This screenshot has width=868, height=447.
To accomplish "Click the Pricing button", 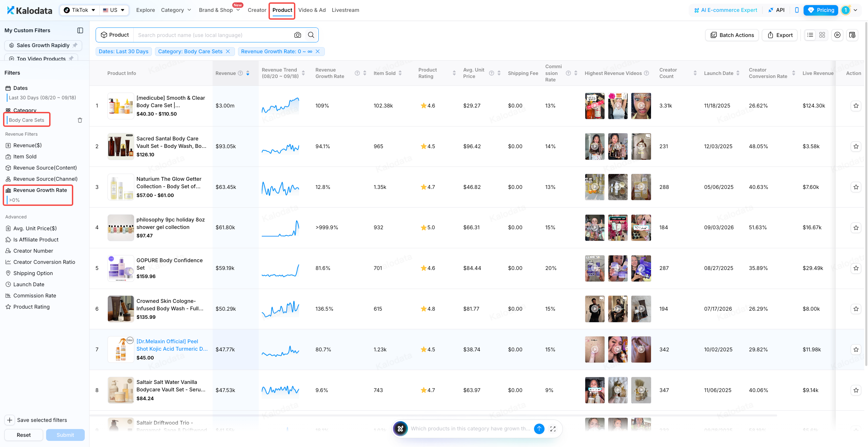I will 821,10.
